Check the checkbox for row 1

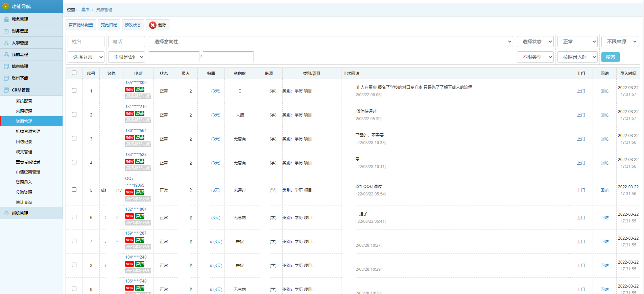(74, 90)
